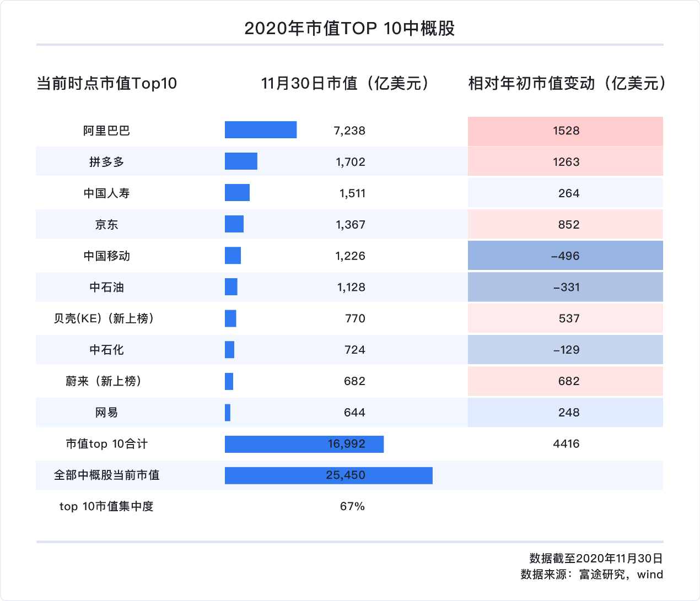Select the market value 1,511
This screenshot has width=700, height=601.
pyautogui.click(x=352, y=193)
